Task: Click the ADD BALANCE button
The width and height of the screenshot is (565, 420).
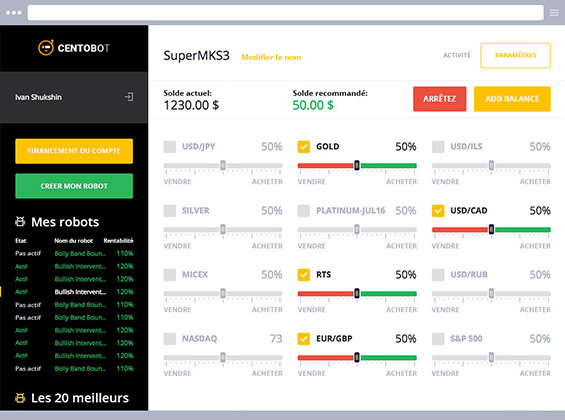Action: (x=512, y=99)
